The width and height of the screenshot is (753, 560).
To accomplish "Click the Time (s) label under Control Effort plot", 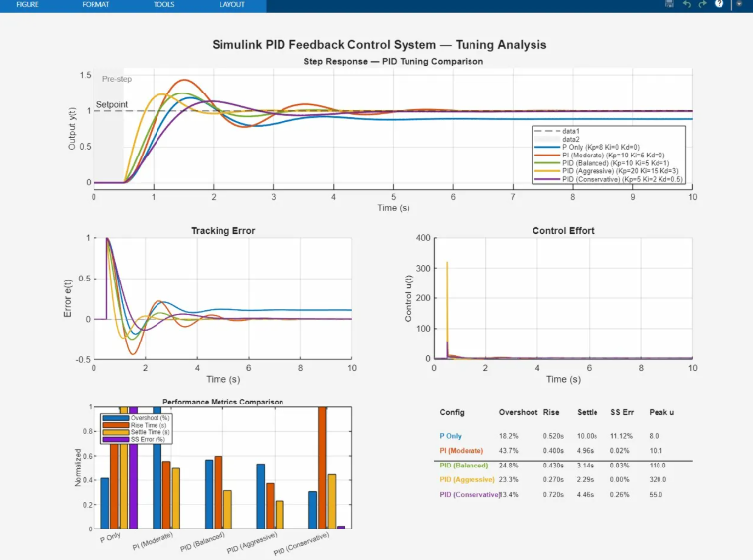I will click(563, 380).
